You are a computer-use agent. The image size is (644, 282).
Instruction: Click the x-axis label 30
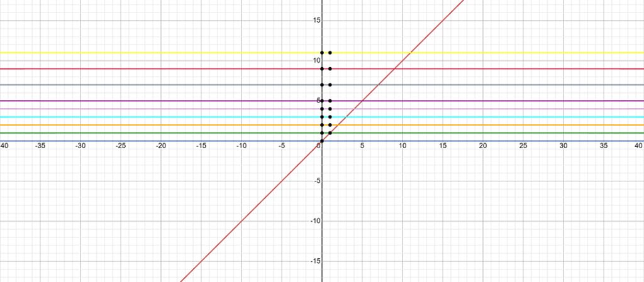click(563, 146)
